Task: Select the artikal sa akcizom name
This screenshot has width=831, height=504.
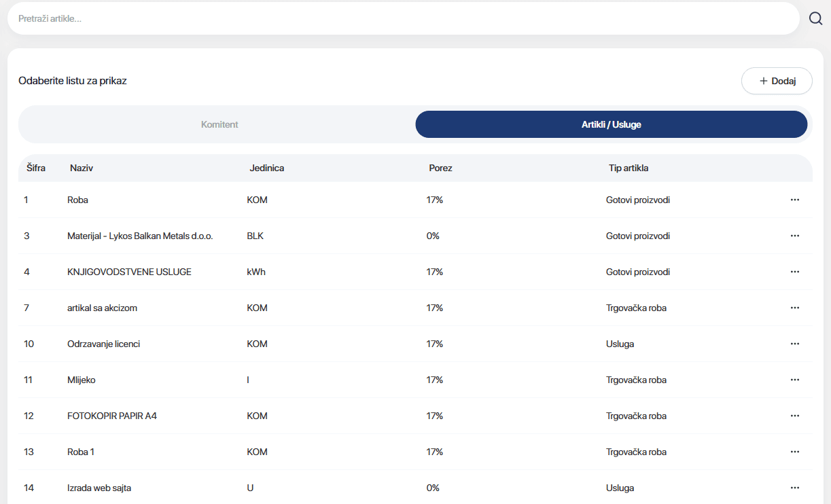Action: pyautogui.click(x=102, y=308)
